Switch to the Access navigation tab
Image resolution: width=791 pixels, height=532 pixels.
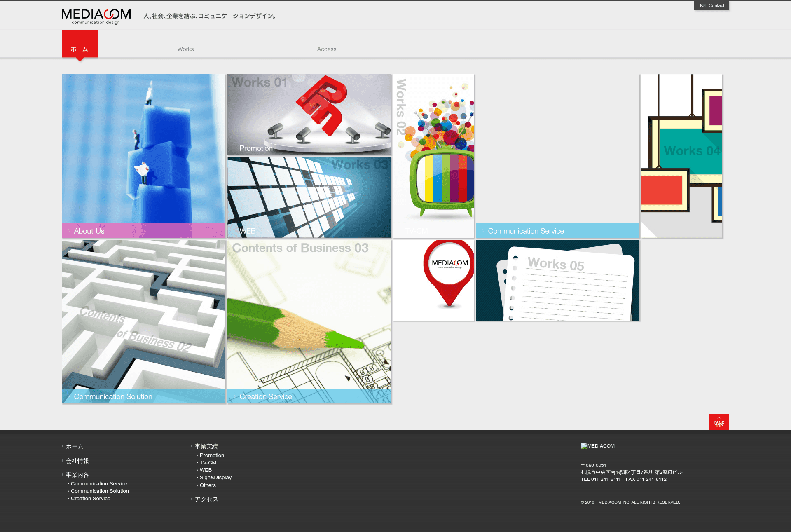tap(327, 49)
